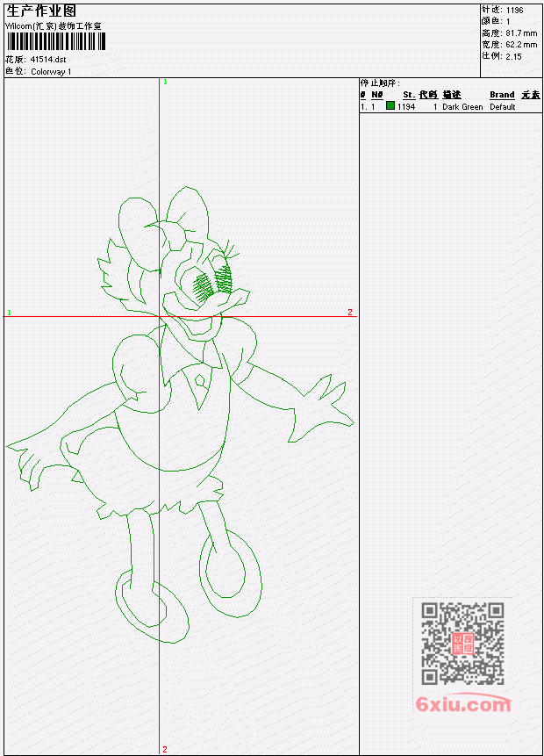Screen dimensions: 544x756
Task: Click the "代码" column header
Action: pyautogui.click(x=428, y=95)
